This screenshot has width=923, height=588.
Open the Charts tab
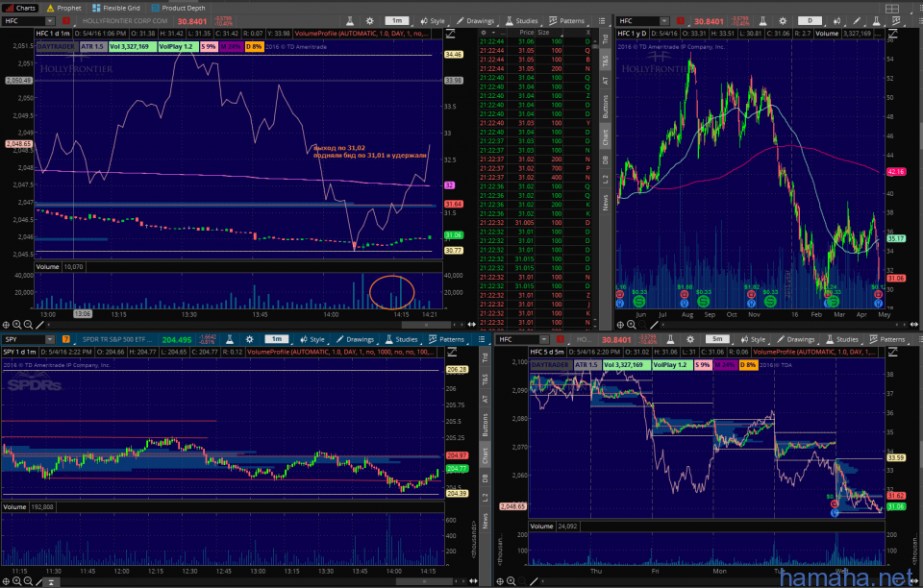pos(20,8)
